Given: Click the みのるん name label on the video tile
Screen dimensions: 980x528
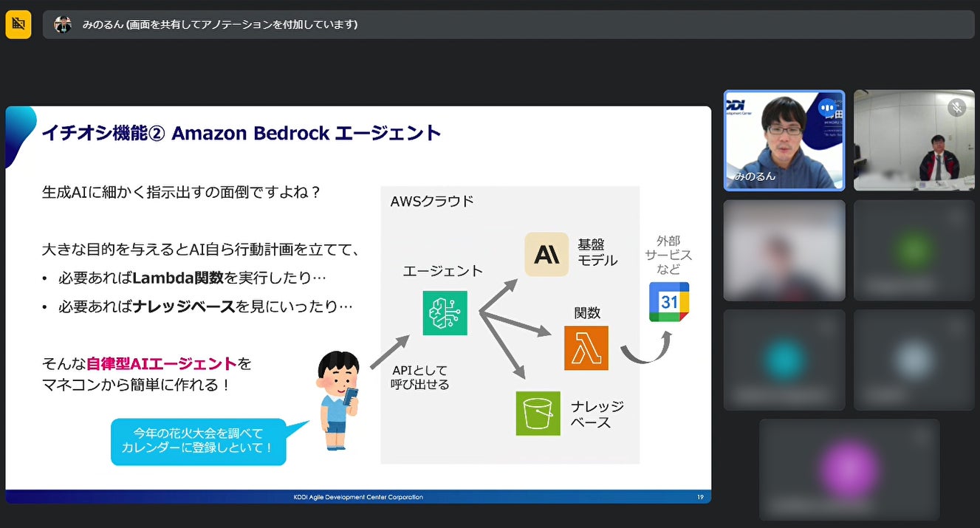Looking at the screenshot, I should (x=755, y=176).
